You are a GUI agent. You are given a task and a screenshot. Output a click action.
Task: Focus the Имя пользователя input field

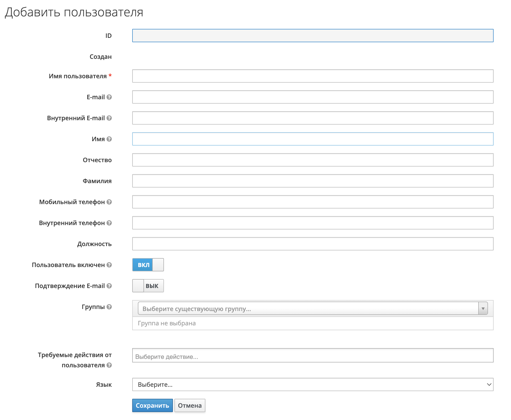pyautogui.click(x=313, y=76)
